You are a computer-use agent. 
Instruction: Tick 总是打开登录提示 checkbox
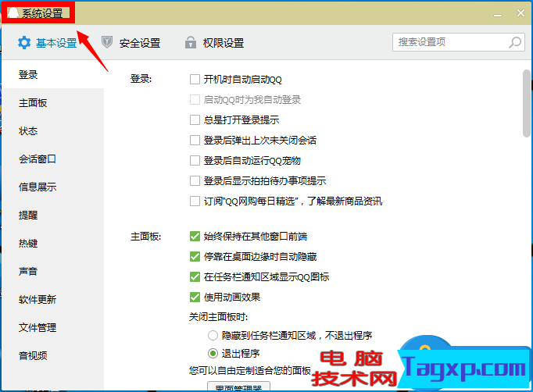[195, 120]
